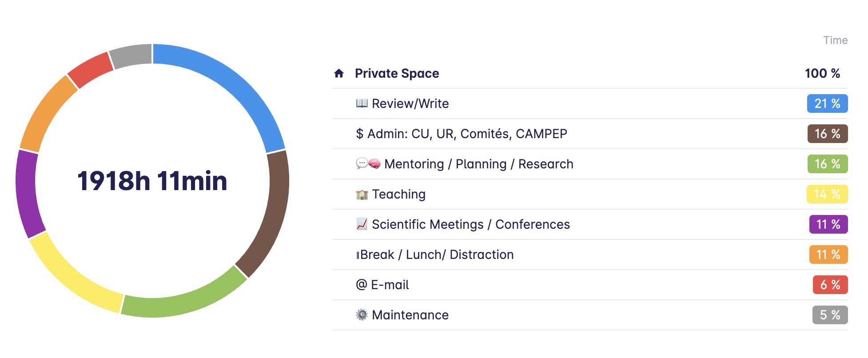Screen dimensions: 868x358
Task: Click the home icon beside Private Space
Action: [339, 73]
